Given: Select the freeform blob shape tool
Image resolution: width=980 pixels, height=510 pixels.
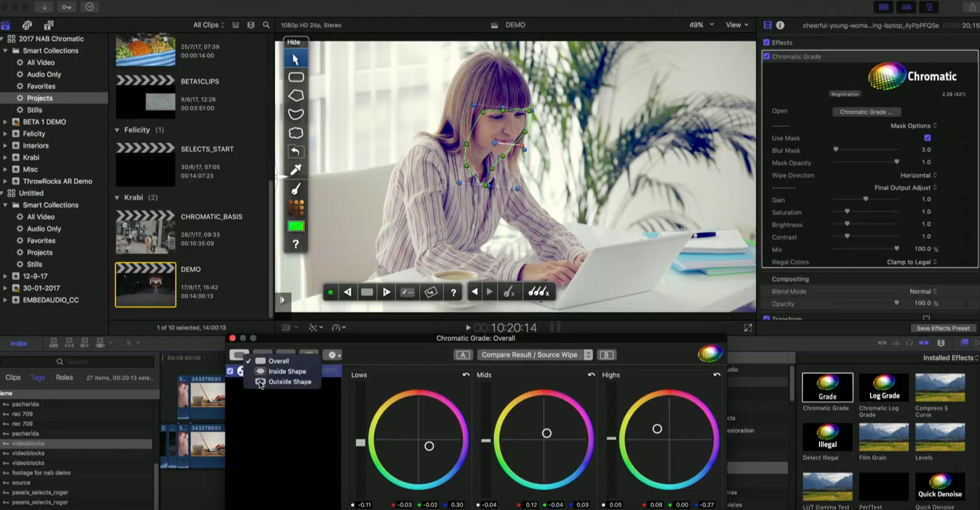Looking at the screenshot, I should 296,133.
